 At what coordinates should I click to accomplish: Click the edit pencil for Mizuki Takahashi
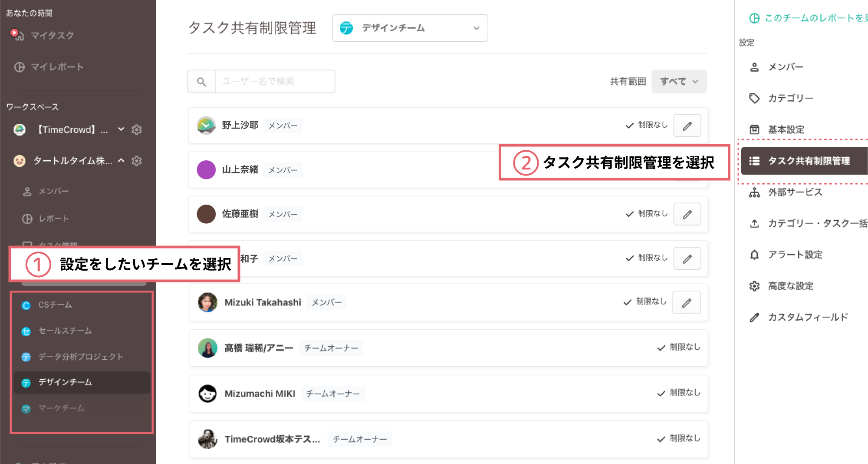click(x=686, y=303)
